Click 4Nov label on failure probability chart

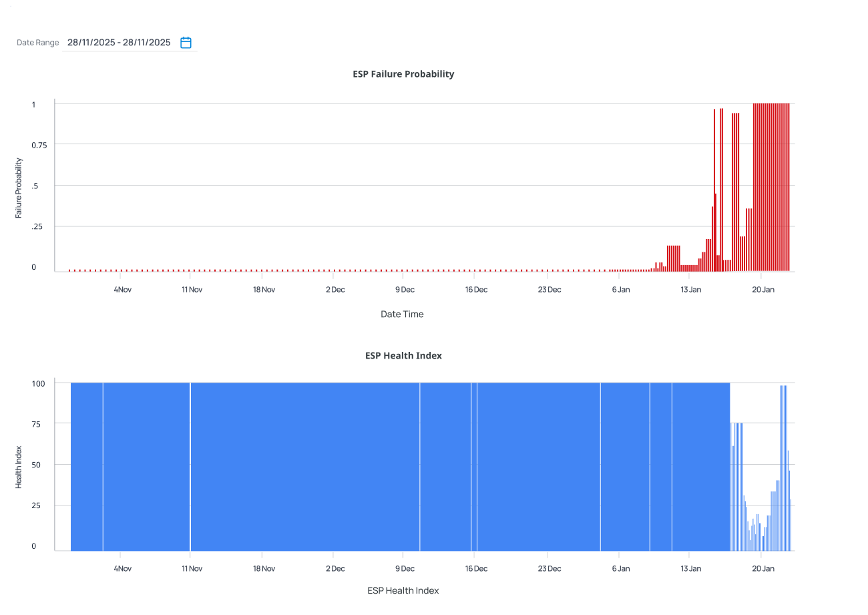point(123,290)
